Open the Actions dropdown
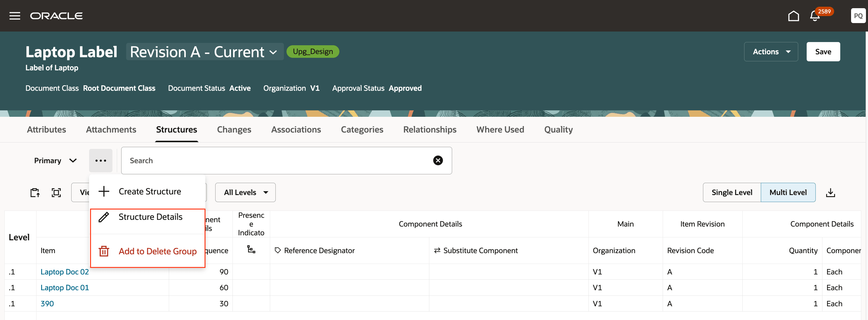Image resolution: width=868 pixels, height=320 pixels. coord(771,52)
